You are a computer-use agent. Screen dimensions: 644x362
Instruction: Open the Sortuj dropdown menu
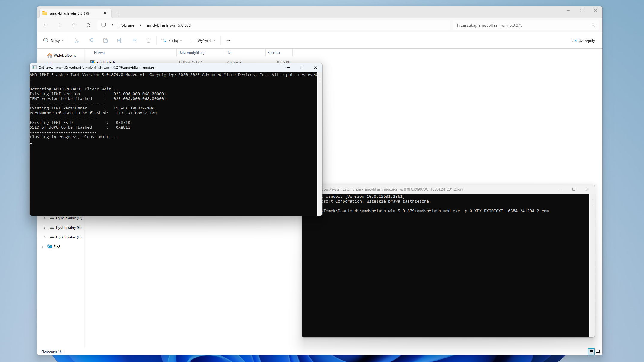coord(172,40)
